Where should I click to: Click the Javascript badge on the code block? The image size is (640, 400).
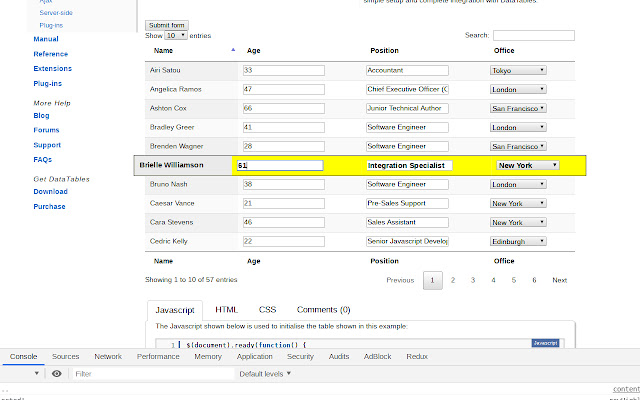[x=545, y=343]
